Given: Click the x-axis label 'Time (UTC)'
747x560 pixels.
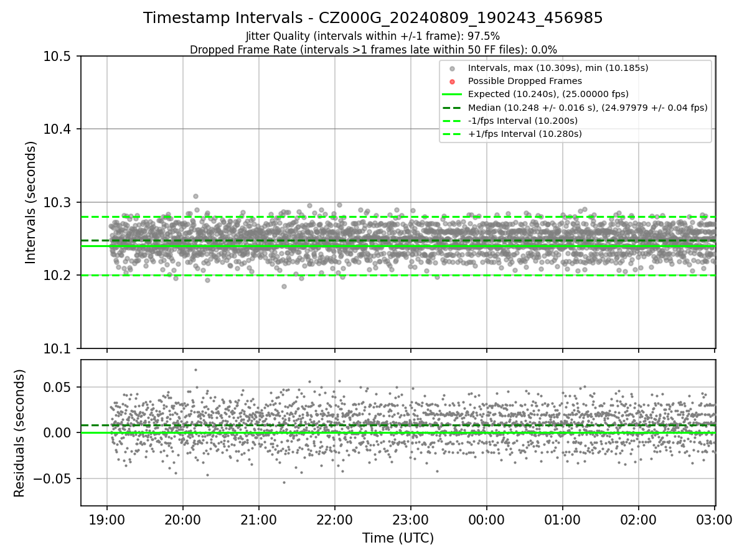Looking at the screenshot, I should click(x=398, y=538).
